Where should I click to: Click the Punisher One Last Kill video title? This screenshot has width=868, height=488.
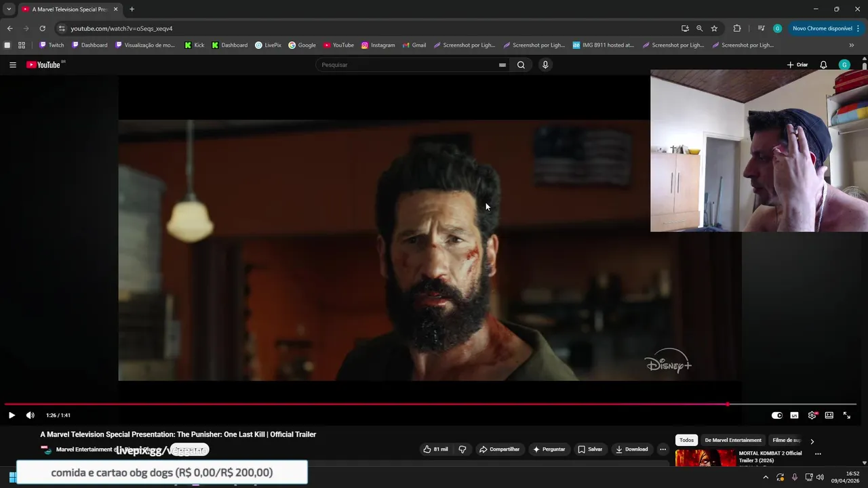point(178,434)
